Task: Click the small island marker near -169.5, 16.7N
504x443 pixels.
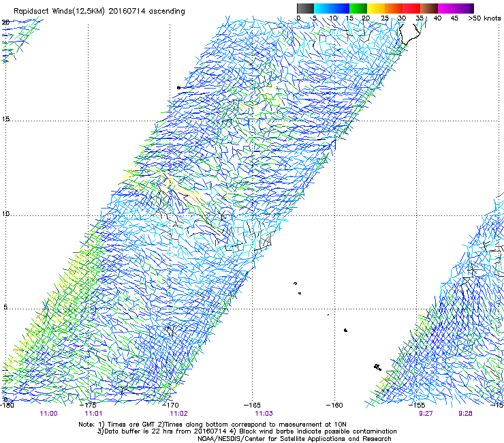Action: coord(178,87)
